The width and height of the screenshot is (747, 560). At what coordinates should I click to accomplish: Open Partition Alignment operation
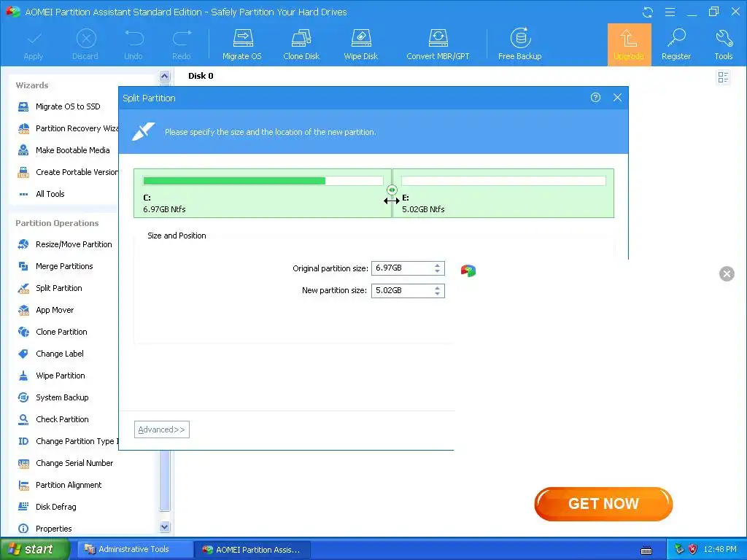60,485
